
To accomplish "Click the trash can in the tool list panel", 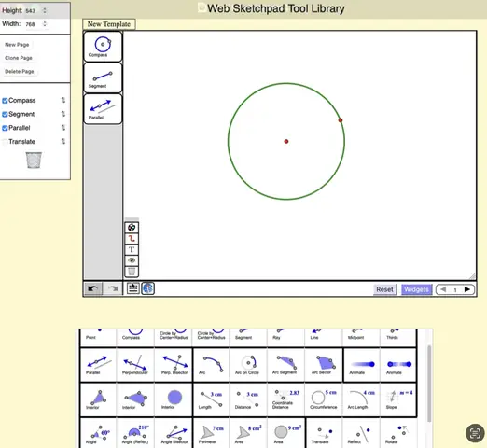I will [x=34, y=161].
